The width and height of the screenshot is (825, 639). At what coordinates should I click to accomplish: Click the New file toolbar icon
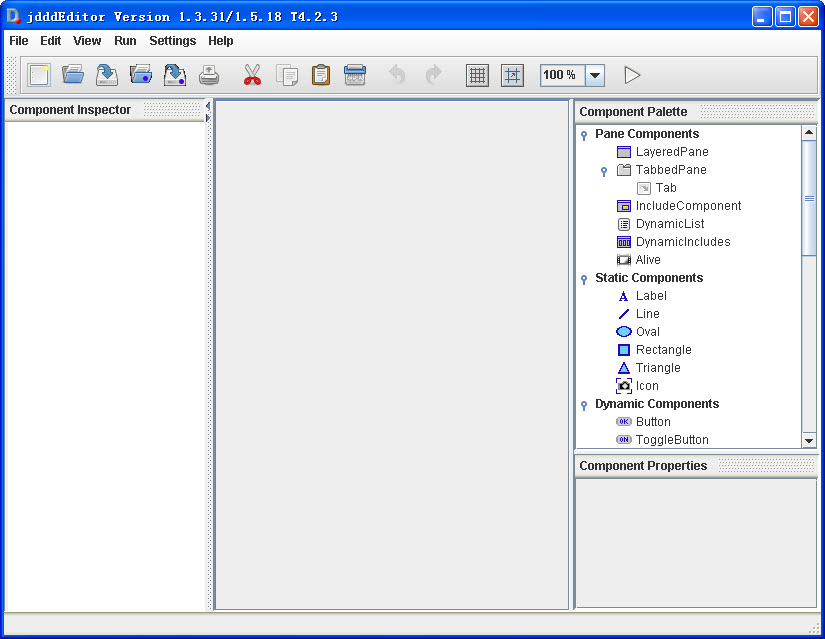39,75
